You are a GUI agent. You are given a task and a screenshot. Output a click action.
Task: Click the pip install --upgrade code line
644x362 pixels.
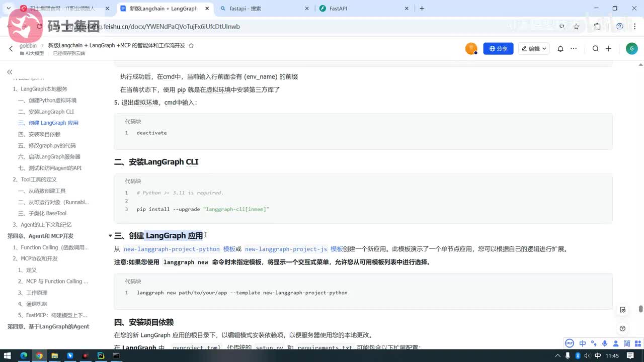[203, 209]
